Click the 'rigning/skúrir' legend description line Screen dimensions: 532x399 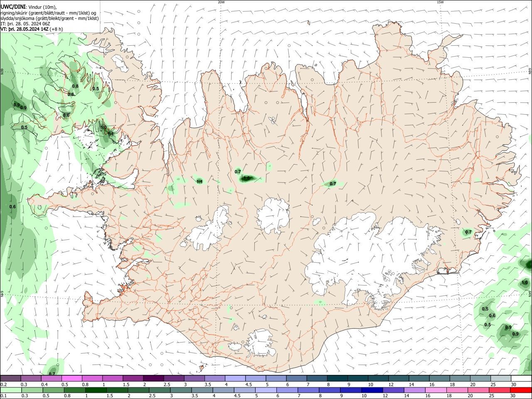coord(48,12)
